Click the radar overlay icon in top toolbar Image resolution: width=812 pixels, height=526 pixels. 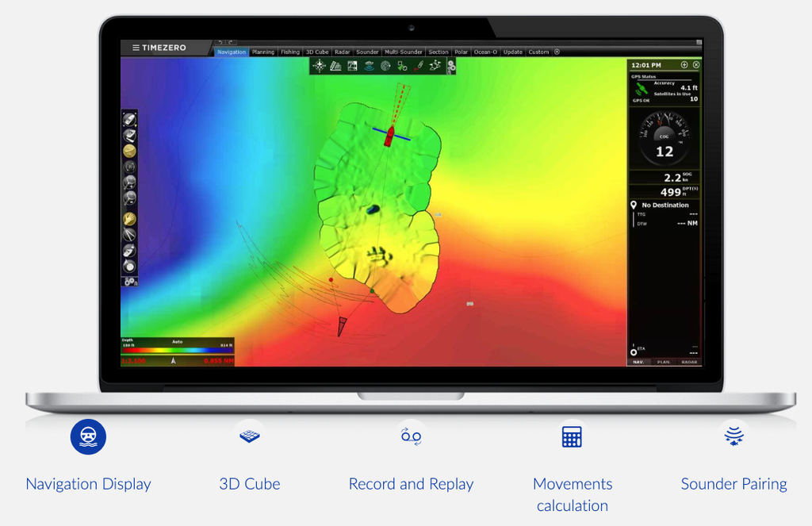coord(385,66)
